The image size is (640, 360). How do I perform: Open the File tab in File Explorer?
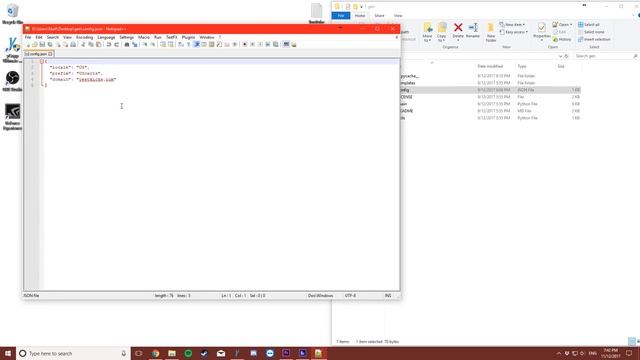341,16
